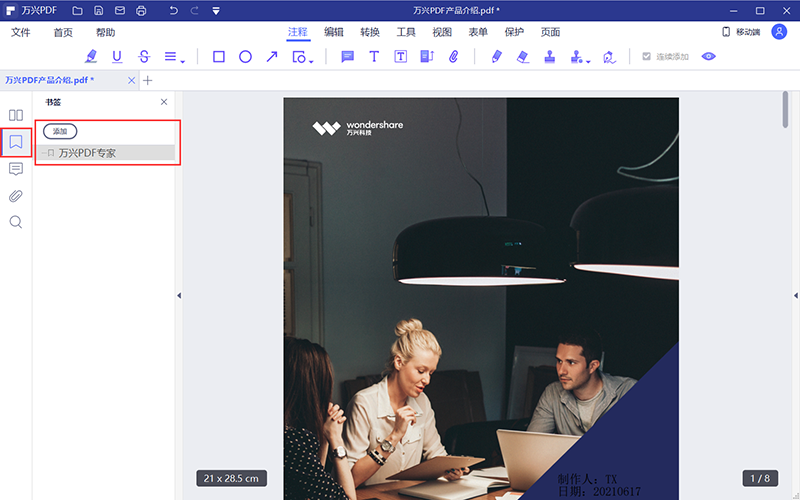Image resolution: width=800 pixels, height=500 pixels.
Task: Click the 添加 bookmark button
Action: click(x=60, y=132)
